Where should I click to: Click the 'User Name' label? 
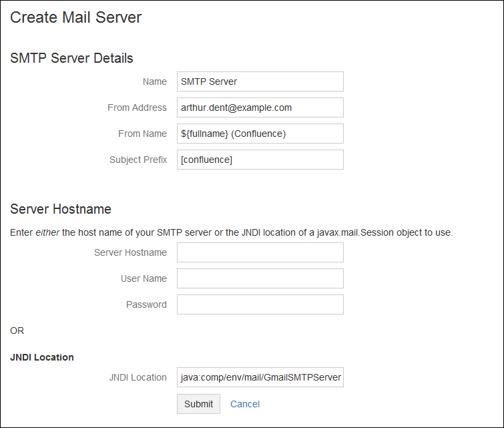tap(144, 278)
